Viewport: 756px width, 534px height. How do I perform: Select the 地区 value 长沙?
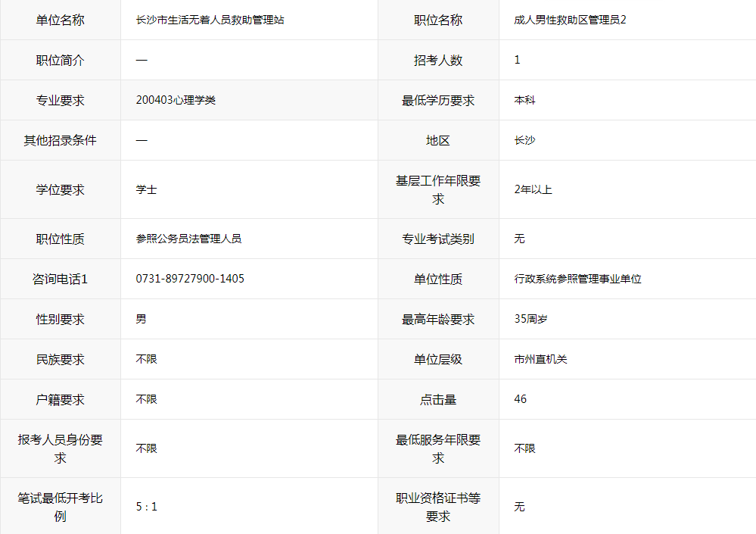coord(524,140)
